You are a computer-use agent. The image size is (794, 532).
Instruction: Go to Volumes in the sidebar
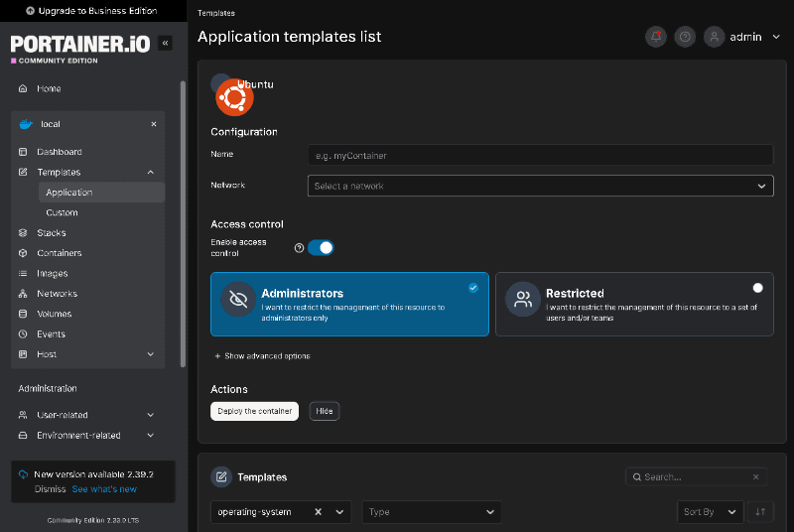pyautogui.click(x=55, y=314)
